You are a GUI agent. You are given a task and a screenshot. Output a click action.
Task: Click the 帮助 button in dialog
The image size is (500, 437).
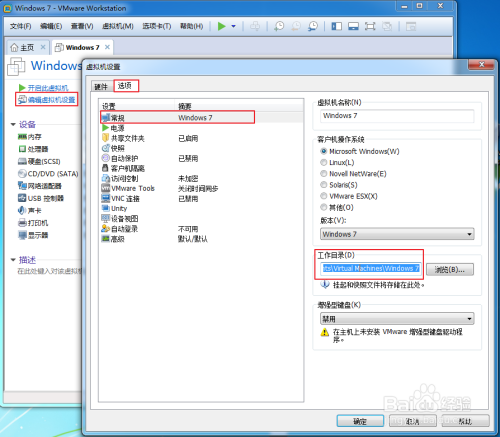465,421
